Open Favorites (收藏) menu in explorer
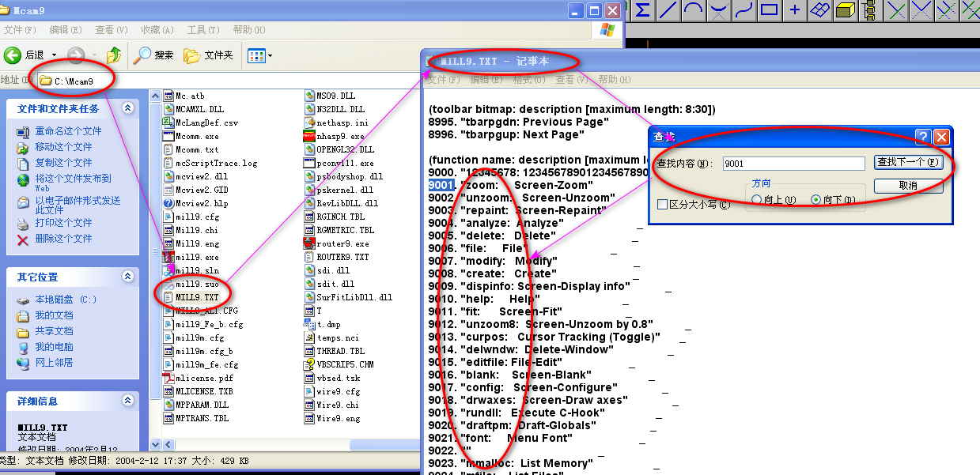This screenshot has height=475, width=980. (157, 30)
